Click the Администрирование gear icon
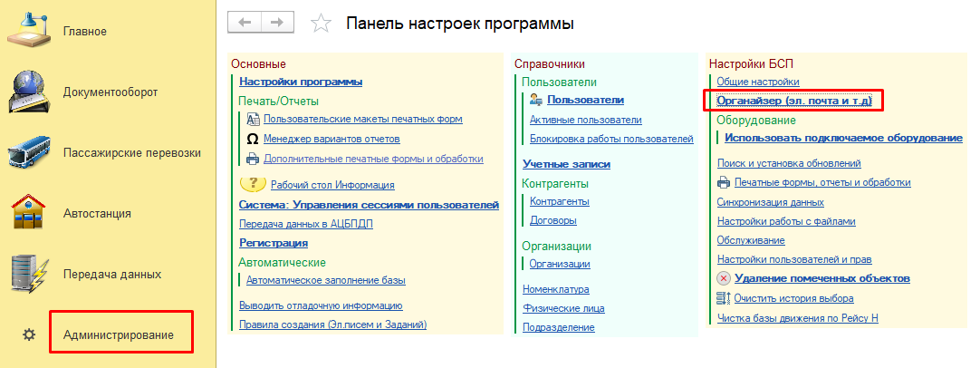 (29, 335)
